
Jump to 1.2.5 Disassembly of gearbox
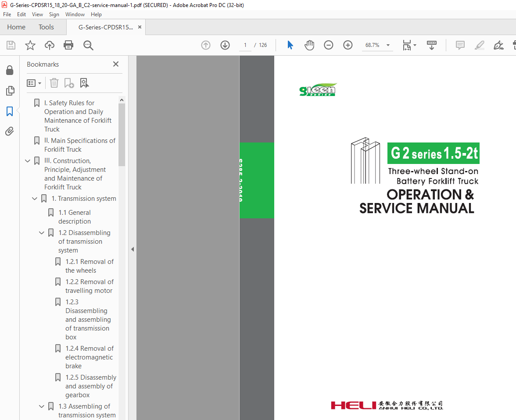[x=90, y=386]
